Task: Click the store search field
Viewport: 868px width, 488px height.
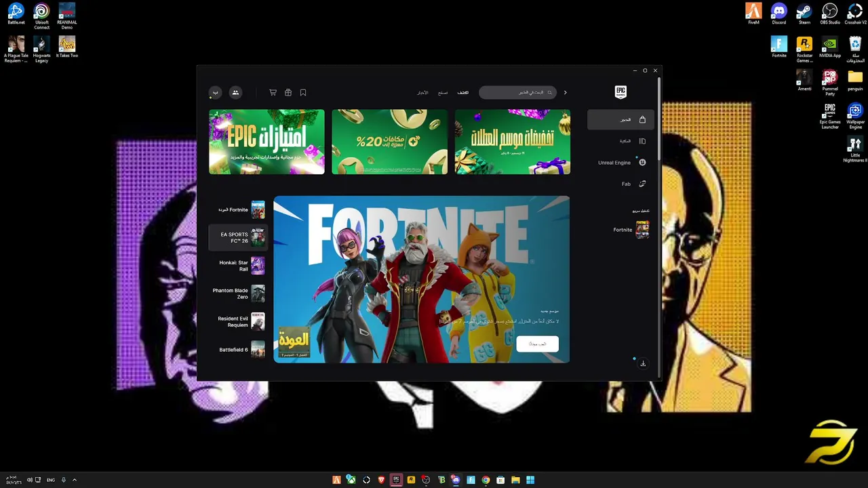Action: 517,92
